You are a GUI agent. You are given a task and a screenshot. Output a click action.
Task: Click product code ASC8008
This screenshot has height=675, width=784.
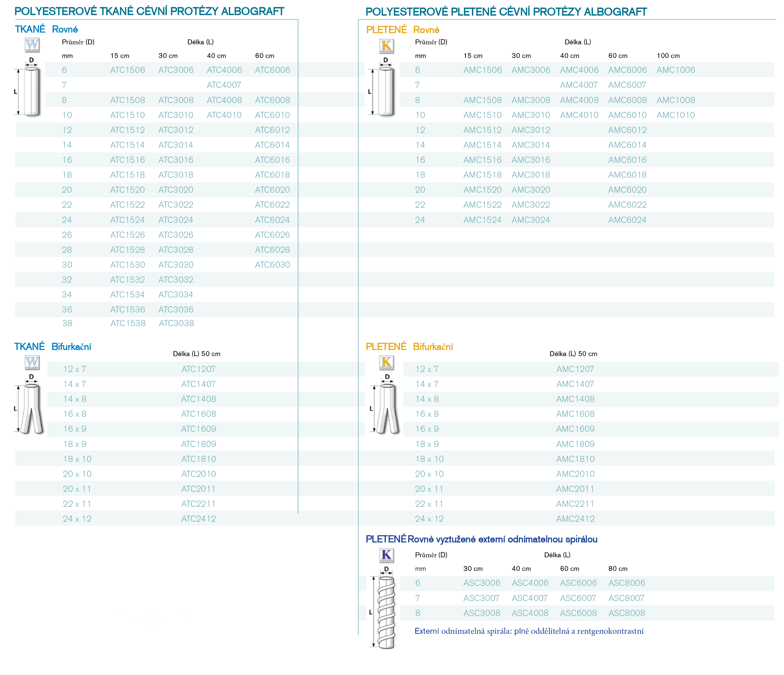tap(627, 613)
